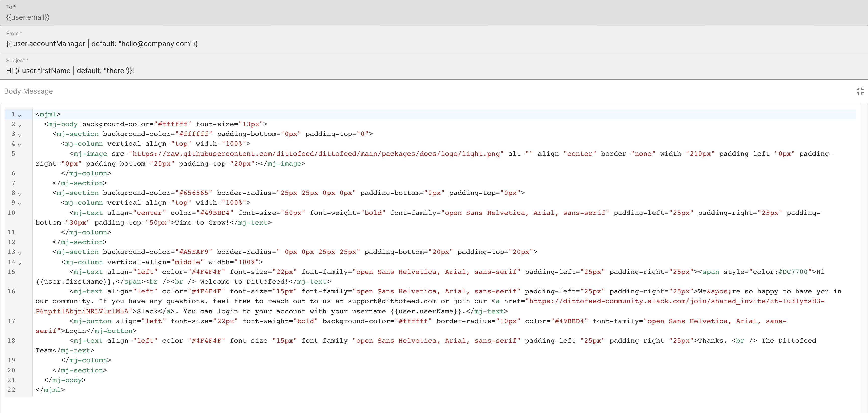Click the closing </mj-section> on line 7
This screenshot has width=868, height=413.
80,183
